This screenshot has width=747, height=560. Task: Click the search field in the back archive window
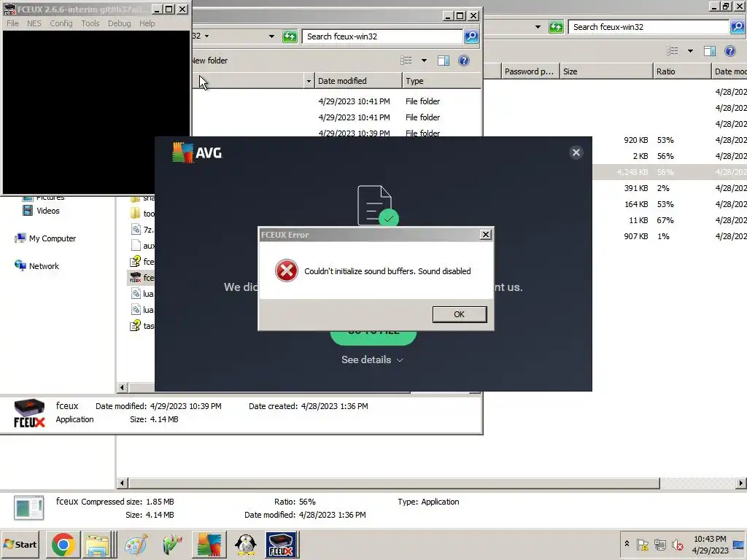pyautogui.click(x=649, y=27)
